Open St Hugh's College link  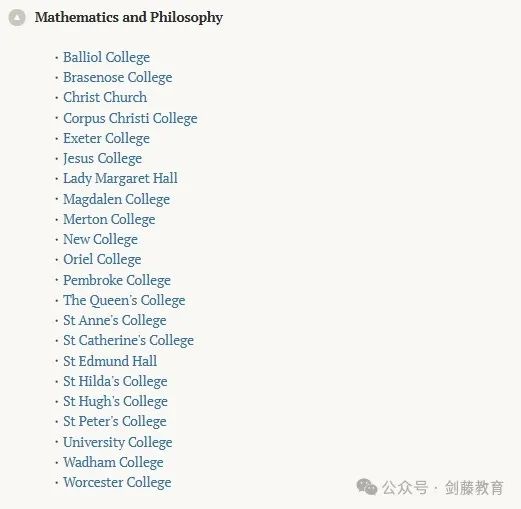point(115,401)
